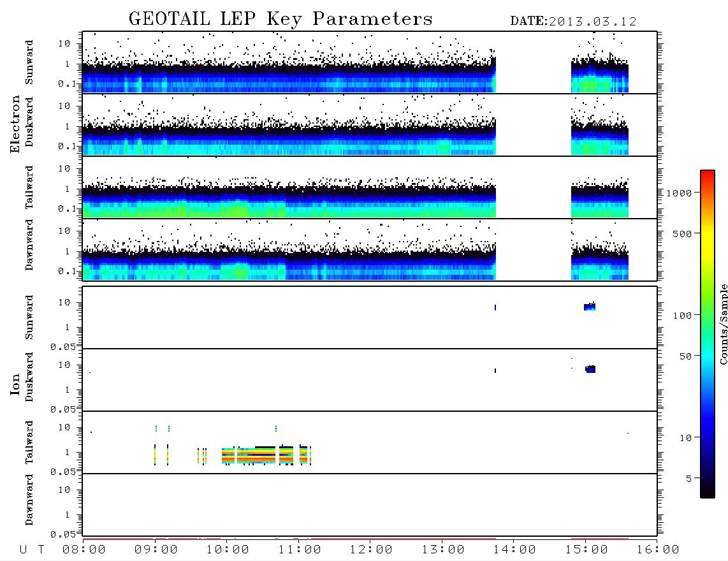Select the Electron panel's "Sunward" label
Screen dimensions: 728x561
tap(29, 62)
